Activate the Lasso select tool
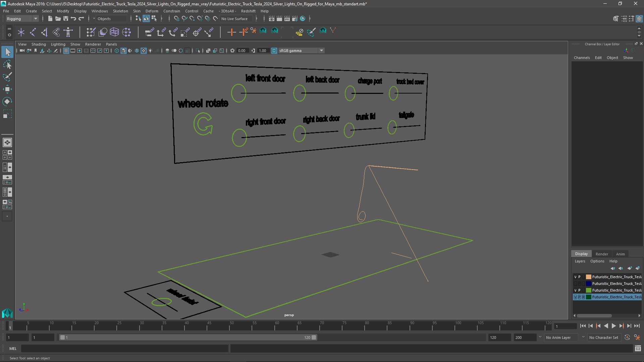Screen dimensions: 644x362 point(7,64)
